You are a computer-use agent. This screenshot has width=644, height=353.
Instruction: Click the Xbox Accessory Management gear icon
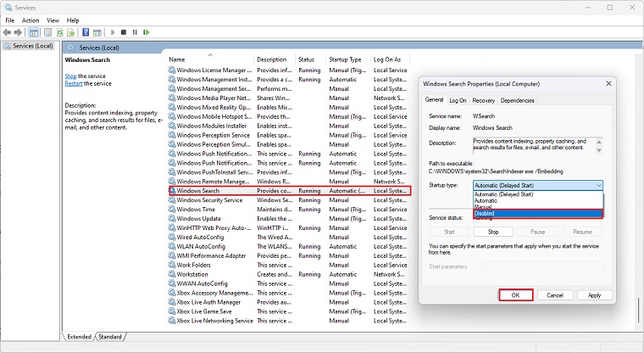172,293
